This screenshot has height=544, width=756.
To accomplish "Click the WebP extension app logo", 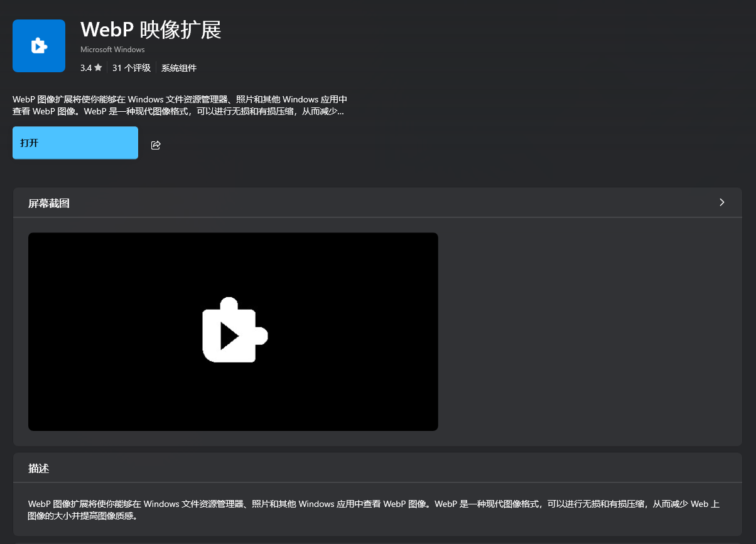I will [x=39, y=46].
